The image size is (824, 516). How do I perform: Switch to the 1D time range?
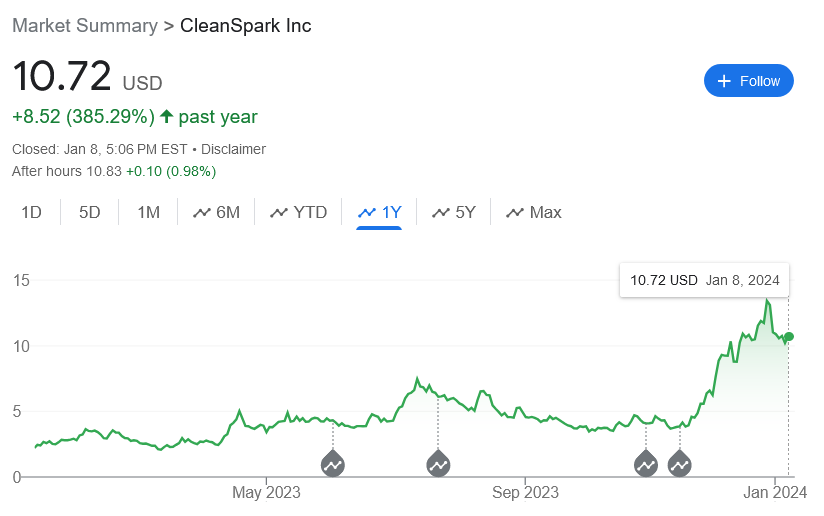click(31, 212)
